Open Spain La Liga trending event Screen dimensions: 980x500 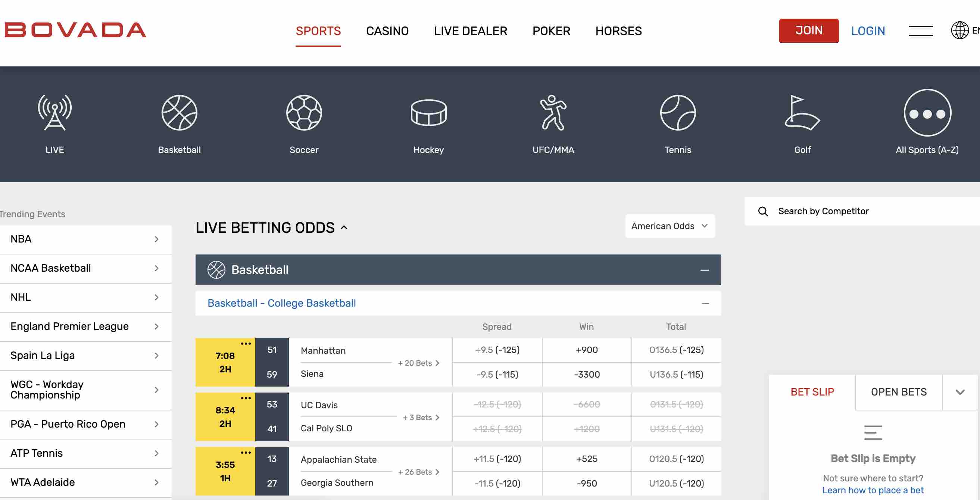tap(85, 356)
